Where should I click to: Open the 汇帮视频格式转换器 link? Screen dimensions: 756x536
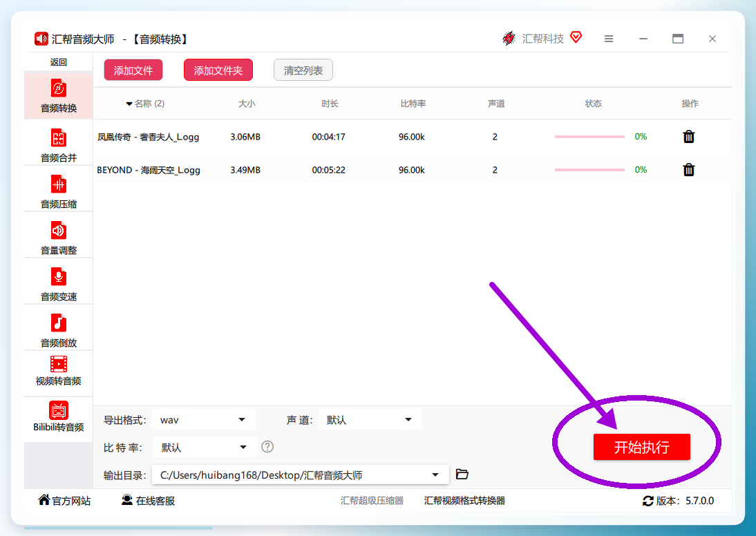coord(464,501)
